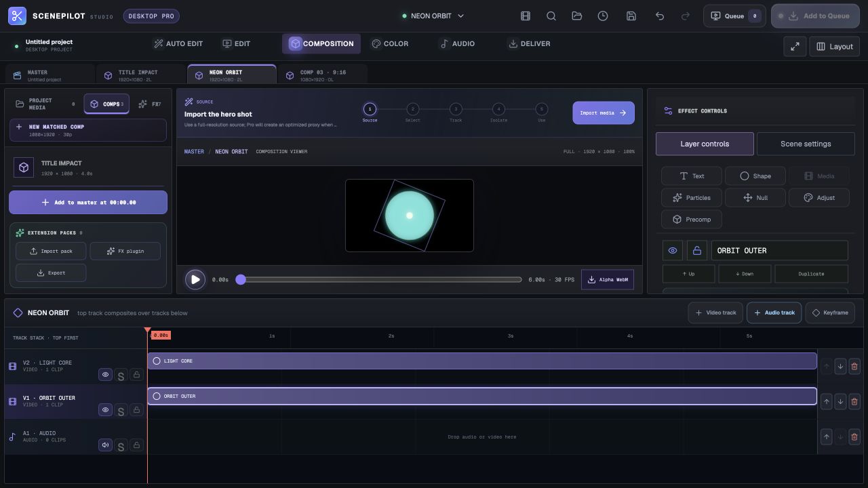Click the timeline playhead 0.00s marker

160,335
